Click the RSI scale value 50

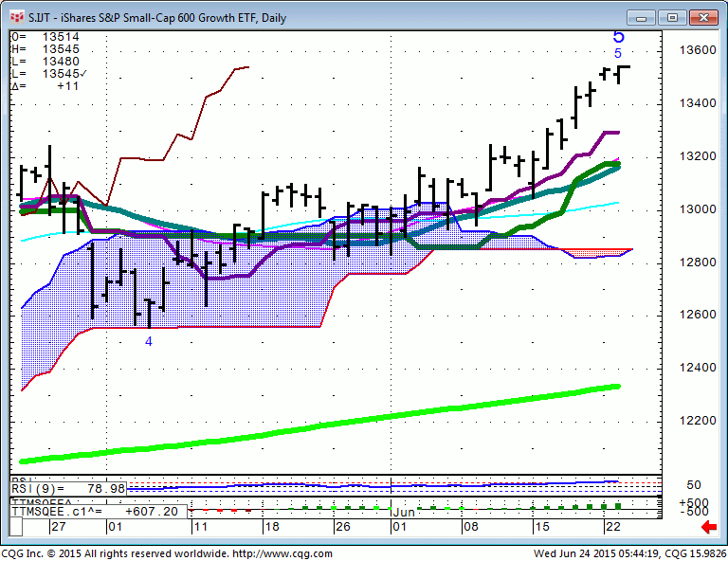point(694,485)
